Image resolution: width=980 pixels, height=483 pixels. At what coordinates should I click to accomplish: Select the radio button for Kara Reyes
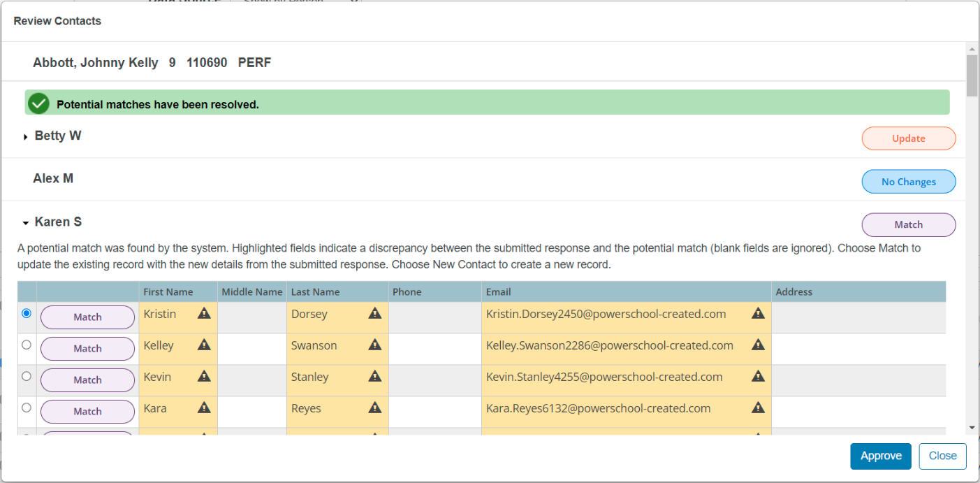(26, 408)
